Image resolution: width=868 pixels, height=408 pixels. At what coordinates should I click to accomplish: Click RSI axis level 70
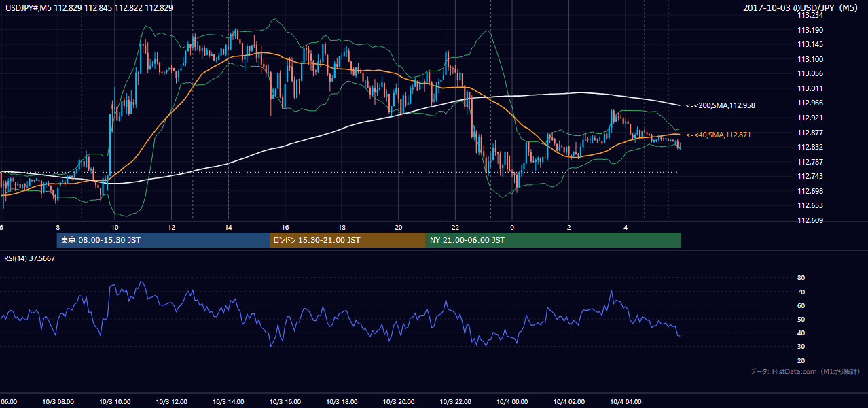click(801, 292)
